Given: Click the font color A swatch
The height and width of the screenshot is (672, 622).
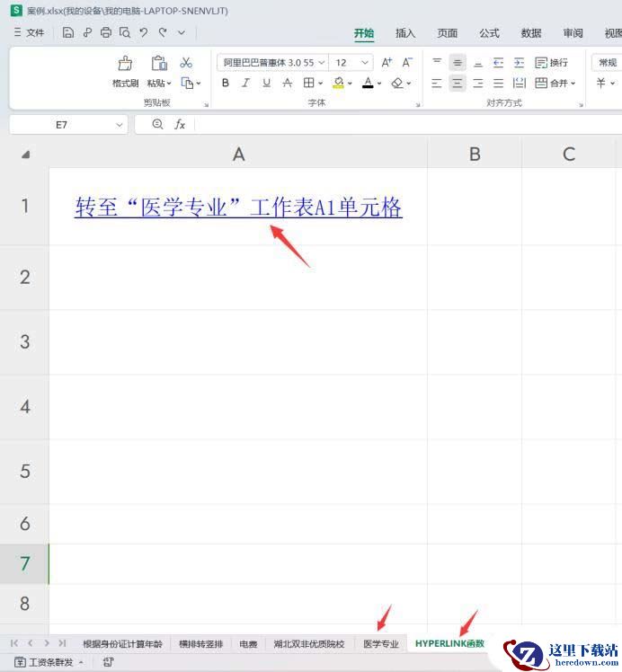Looking at the screenshot, I should 367,83.
